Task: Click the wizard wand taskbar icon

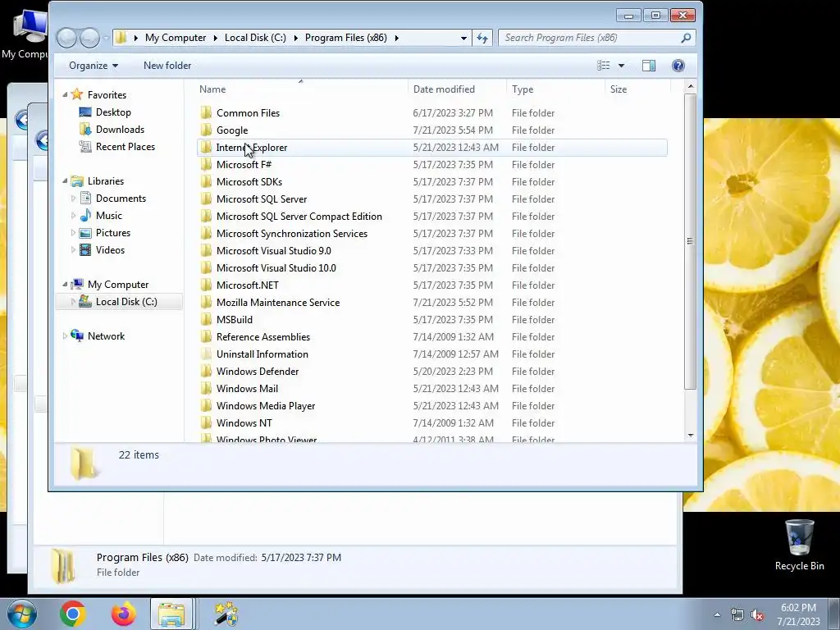Action: pyautogui.click(x=226, y=614)
